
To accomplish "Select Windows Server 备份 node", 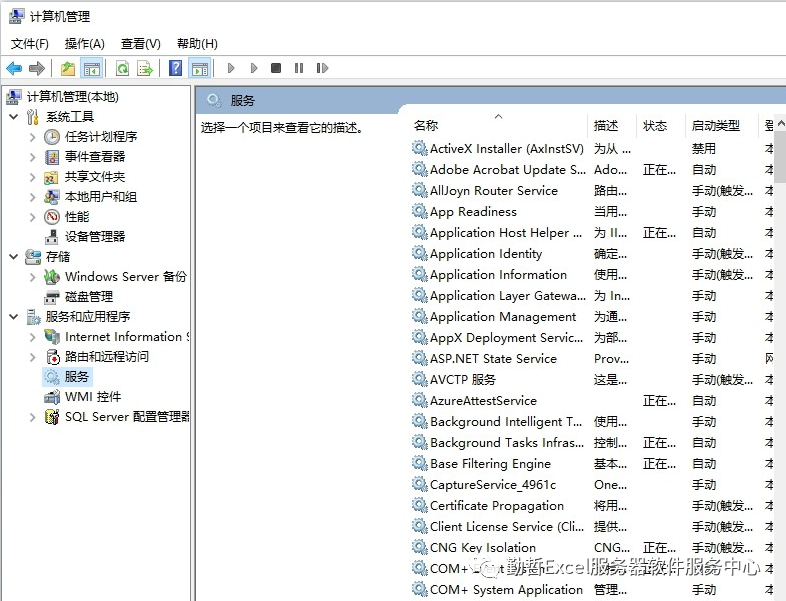I will pyautogui.click(x=125, y=277).
